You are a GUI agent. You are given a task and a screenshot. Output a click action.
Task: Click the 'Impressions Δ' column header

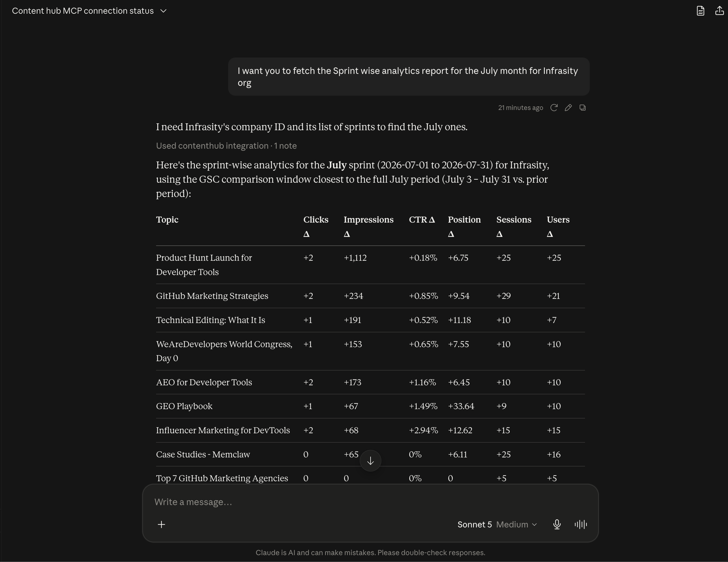tap(368, 226)
